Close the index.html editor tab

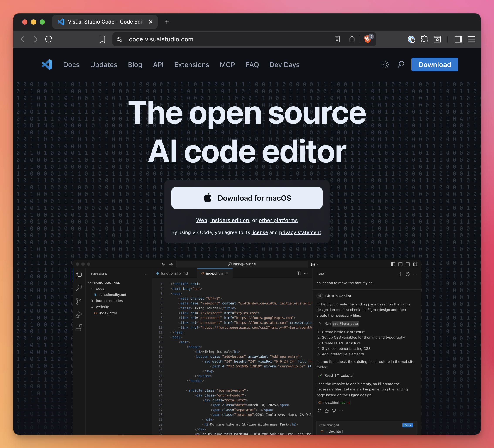point(227,273)
